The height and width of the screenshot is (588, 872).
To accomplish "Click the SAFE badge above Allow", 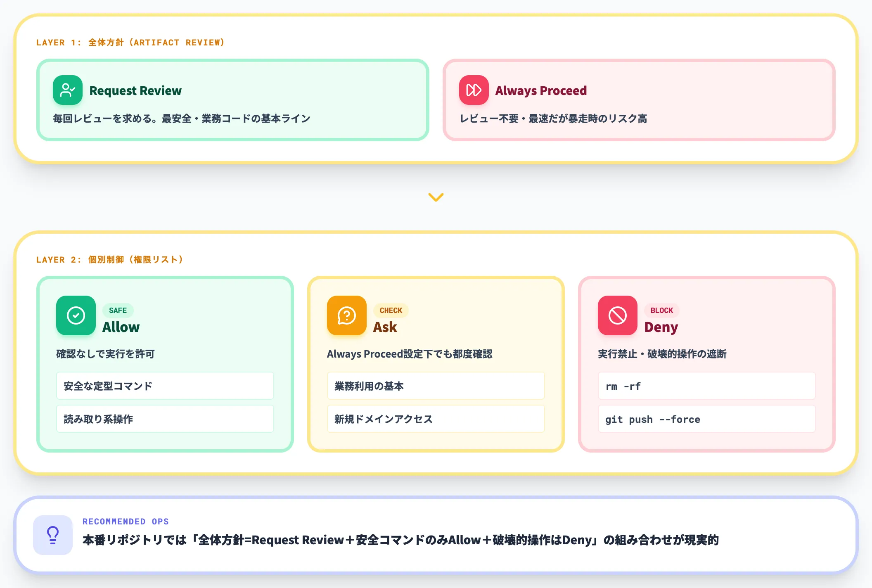I will (118, 311).
